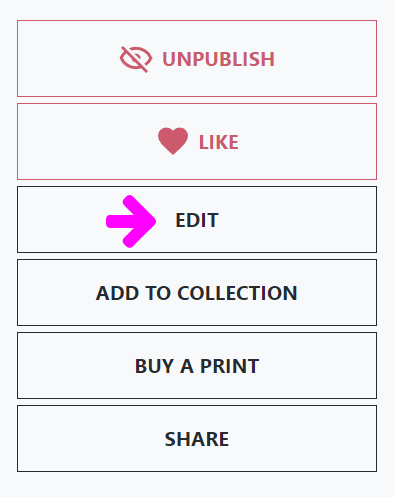Click the EDIT text label
The height and width of the screenshot is (497, 394).
coord(197,220)
